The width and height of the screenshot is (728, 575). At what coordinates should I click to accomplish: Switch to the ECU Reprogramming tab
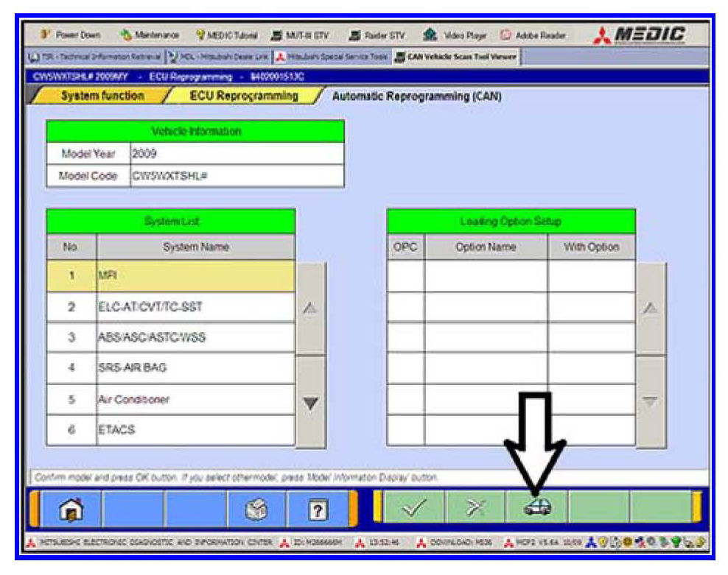point(243,96)
